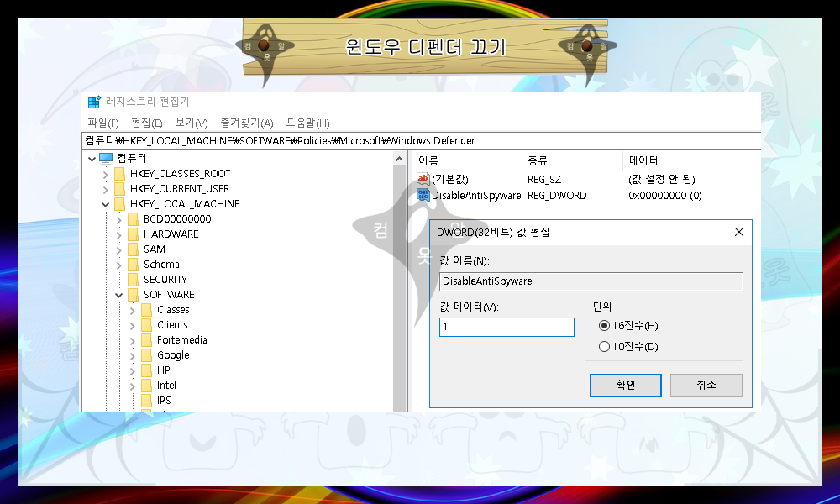Image resolution: width=840 pixels, height=504 pixels.
Task: Click the Fortemedia folder icon
Action: click(x=147, y=340)
